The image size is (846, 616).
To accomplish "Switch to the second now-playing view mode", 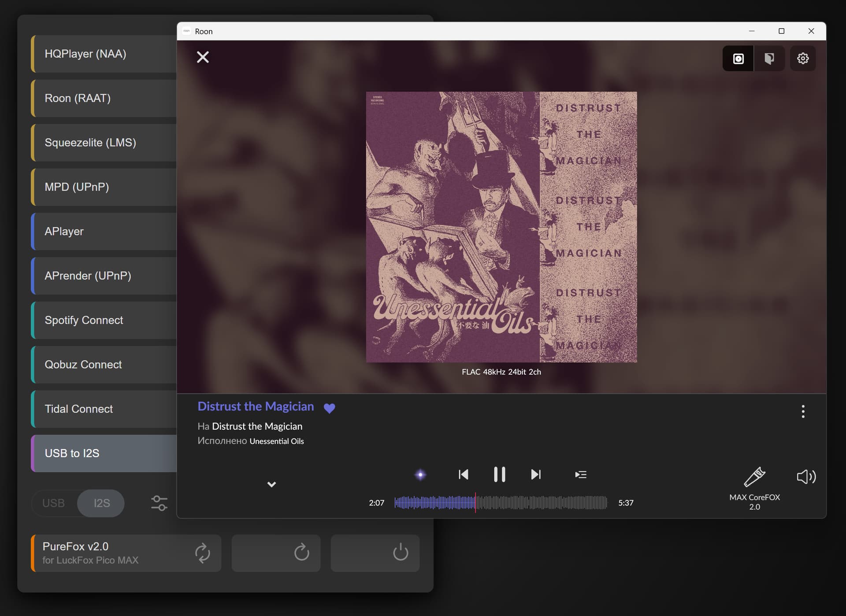I will click(x=769, y=58).
